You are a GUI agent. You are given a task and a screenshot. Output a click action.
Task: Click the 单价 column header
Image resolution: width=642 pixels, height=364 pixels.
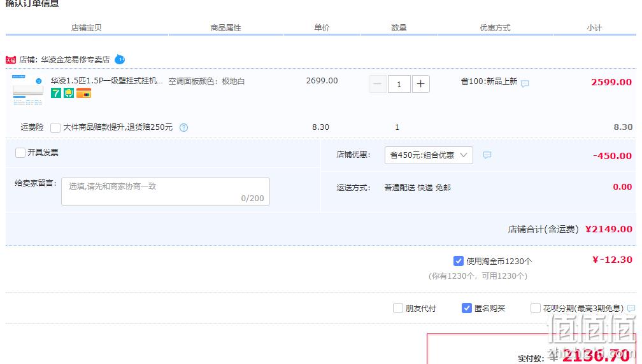(322, 28)
